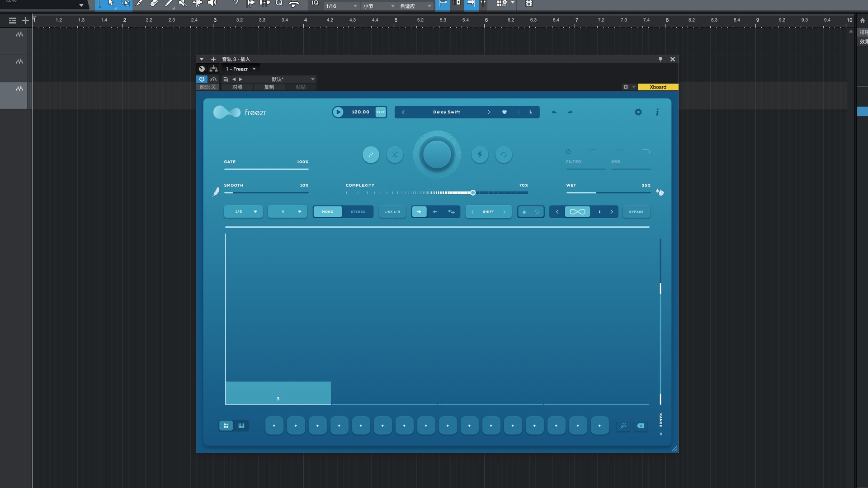Click the shuffle randomize round button
Viewport: 868px width, 488px height.
(x=395, y=155)
